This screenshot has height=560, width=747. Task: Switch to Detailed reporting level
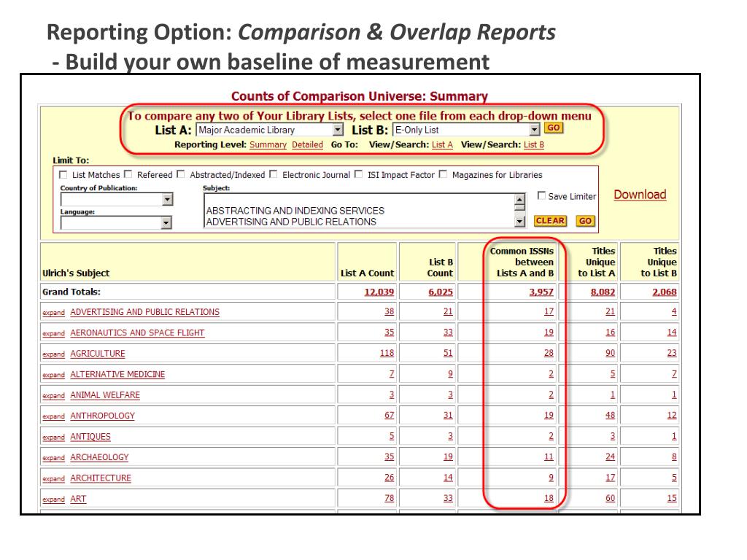tap(307, 144)
